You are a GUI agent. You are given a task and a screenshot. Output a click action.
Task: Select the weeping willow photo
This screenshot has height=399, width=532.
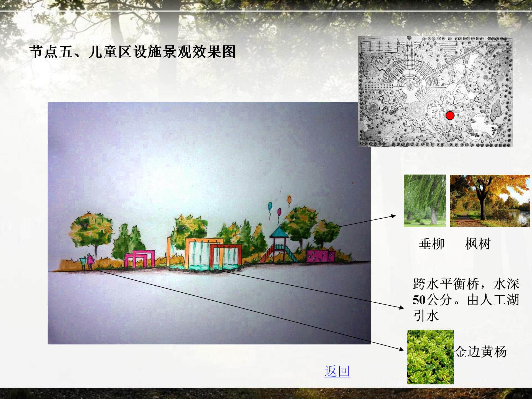tap(425, 201)
